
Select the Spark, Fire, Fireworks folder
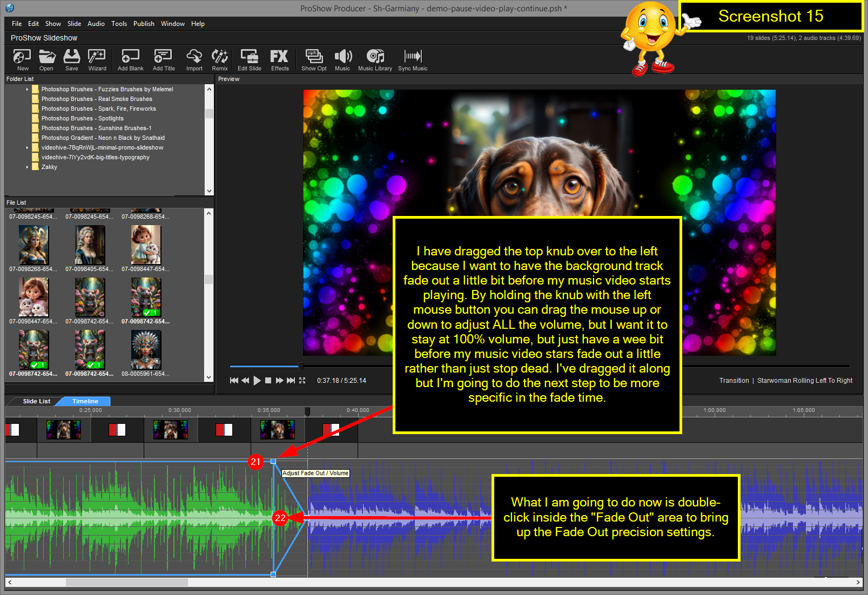[99, 109]
